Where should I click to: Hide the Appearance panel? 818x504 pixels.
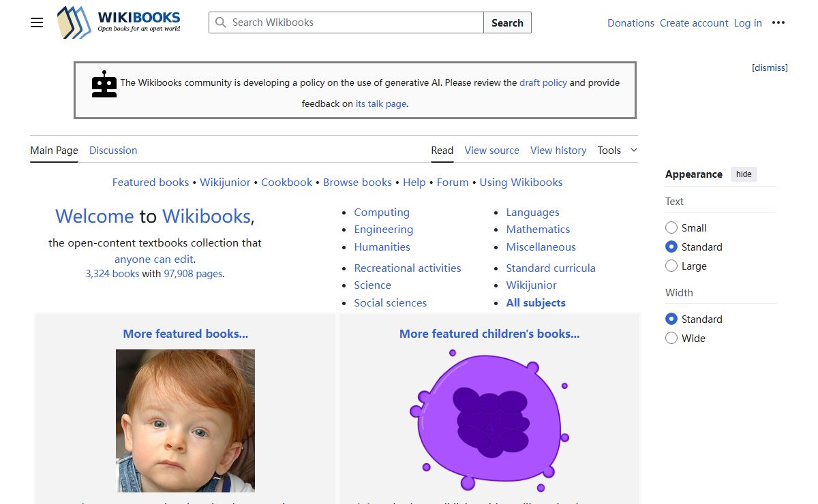click(744, 174)
